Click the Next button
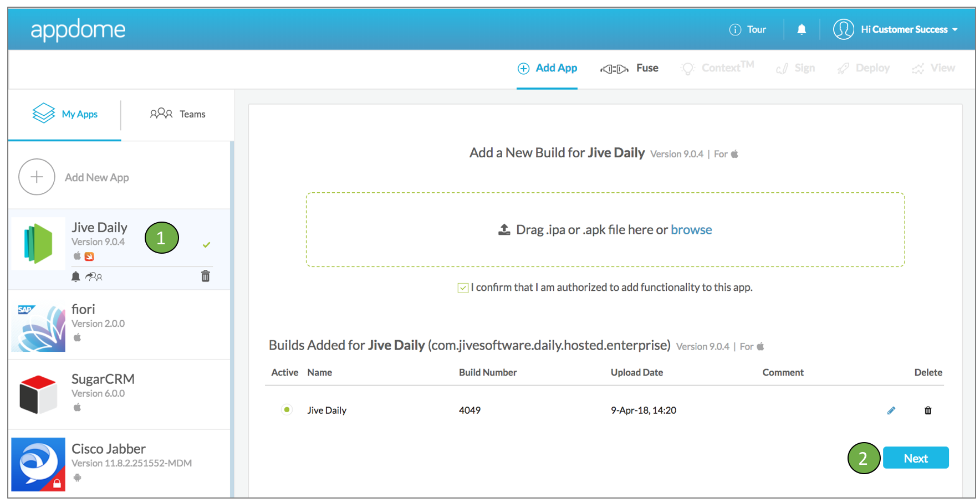The width and height of the screenshot is (980, 503). 916,458
